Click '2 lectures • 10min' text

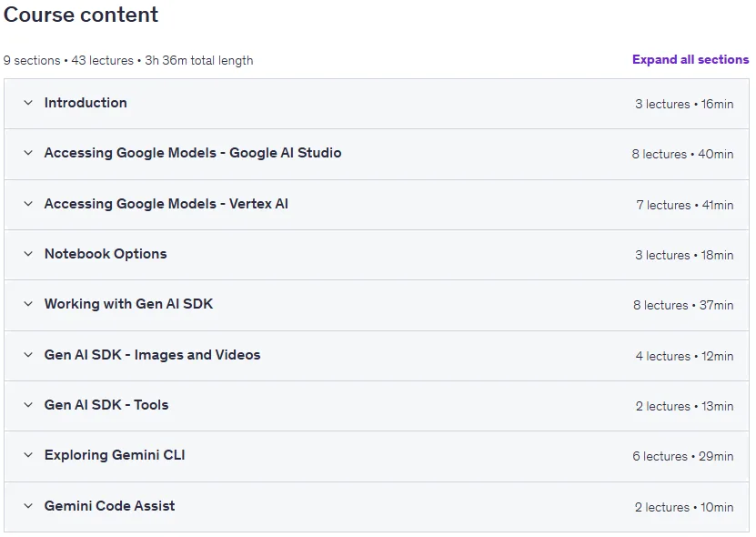pyautogui.click(x=684, y=507)
